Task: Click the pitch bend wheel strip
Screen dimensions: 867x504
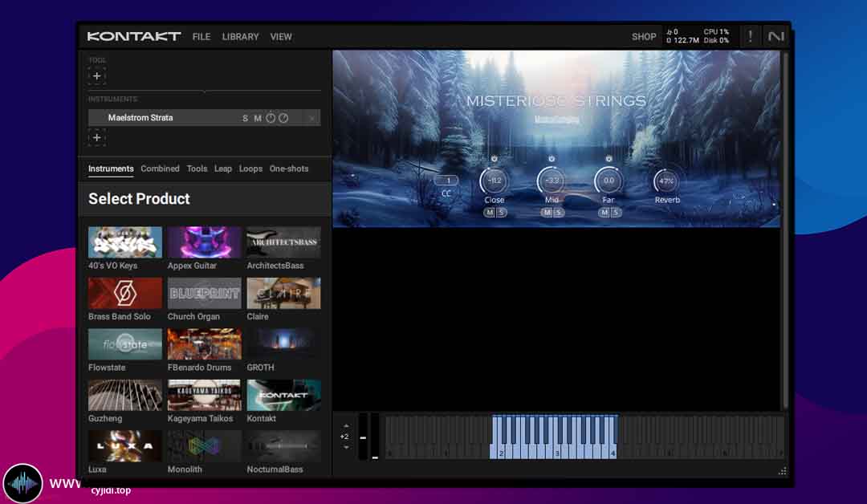Action: tap(364, 437)
